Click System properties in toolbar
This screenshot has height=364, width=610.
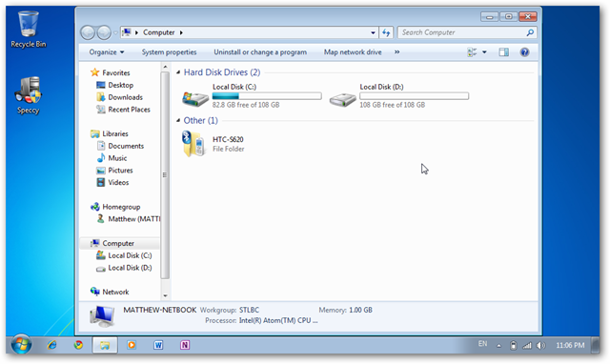point(169,52)
